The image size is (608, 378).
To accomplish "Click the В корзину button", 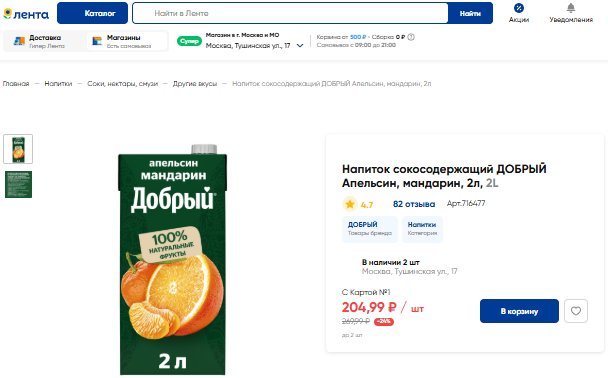I will (x=519, y=311).
